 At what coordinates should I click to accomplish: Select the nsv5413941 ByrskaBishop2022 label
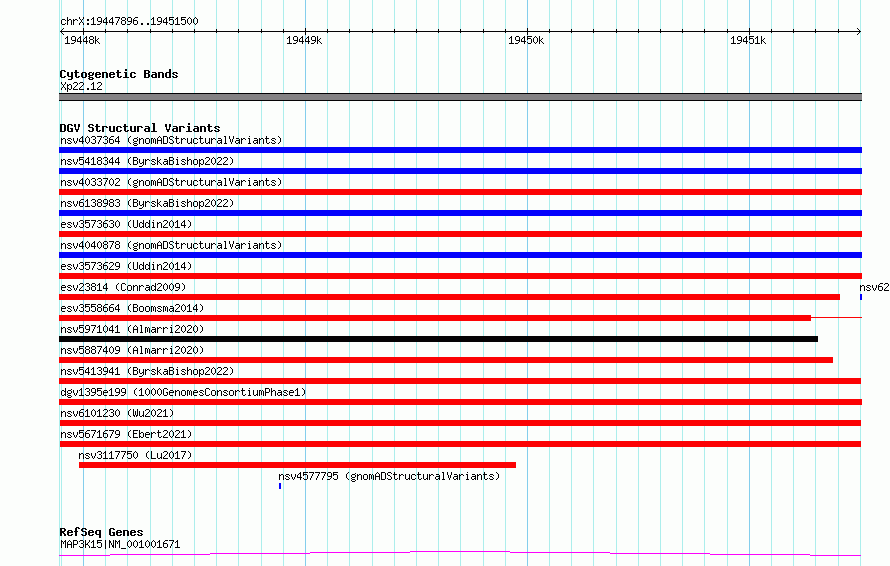tap(147, 371)
